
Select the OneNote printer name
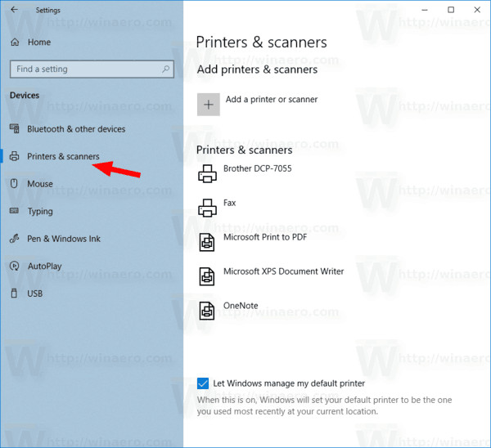(241, 306)
